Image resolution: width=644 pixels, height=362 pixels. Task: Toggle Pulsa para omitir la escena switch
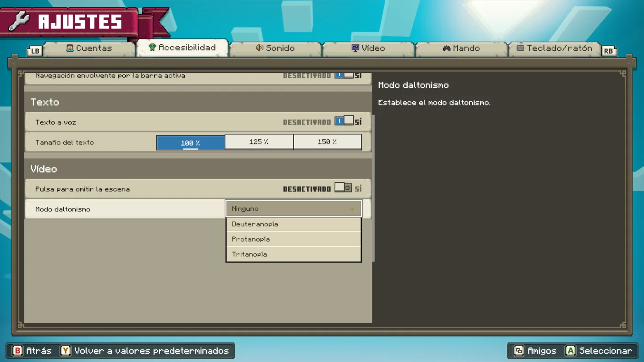click(x=344, y=188)
